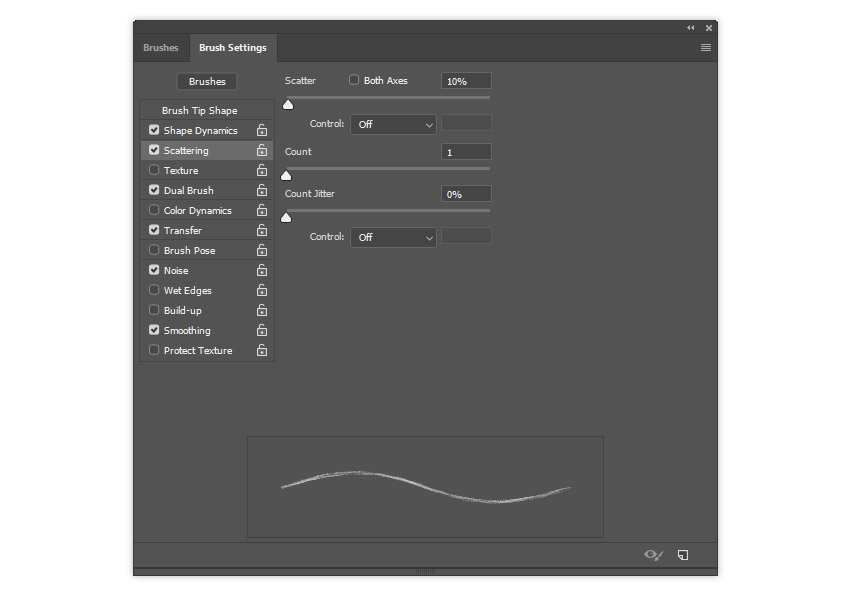The image size is (850, 596).
Task: Toggle lock icon for Protect Texture
Action: [x=262, y=350]
